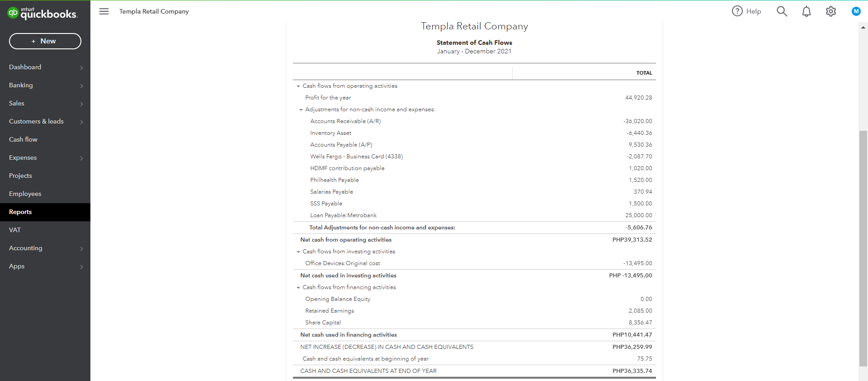Image resolution: width=868 pixels, height=381 pixels.
Task: Expand the Banking menu chevron
Action: click(82, 86)
